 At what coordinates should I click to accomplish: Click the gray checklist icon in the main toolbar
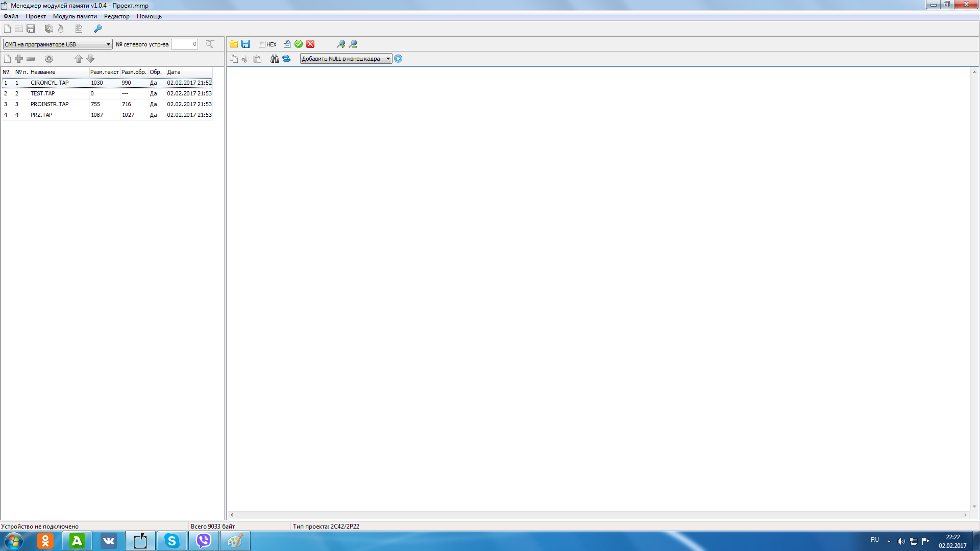point(79,29)
